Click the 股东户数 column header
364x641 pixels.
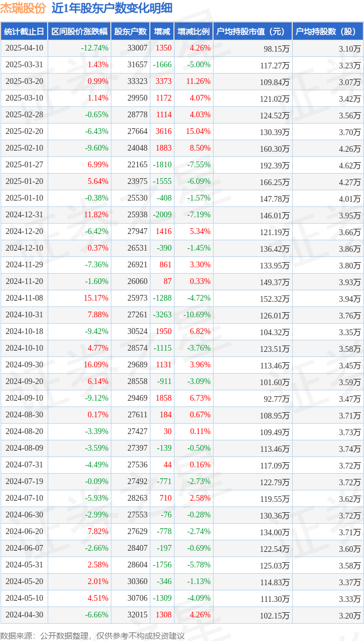130,32
